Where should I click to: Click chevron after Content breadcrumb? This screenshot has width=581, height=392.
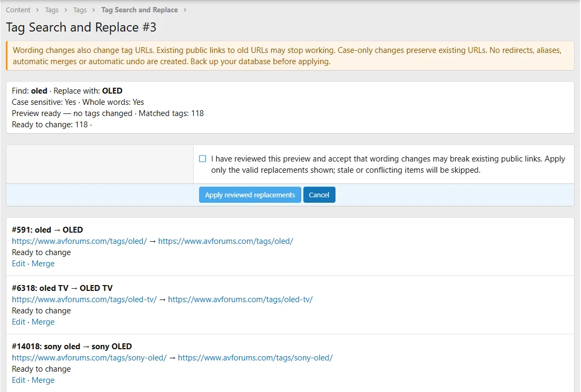click(37, 10)
